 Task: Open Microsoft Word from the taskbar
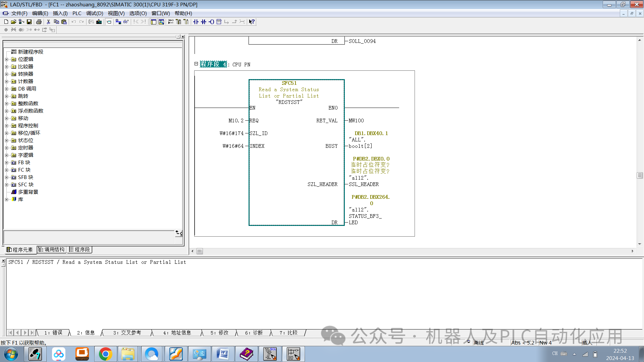pyautogui.click(x=223, y=354)
